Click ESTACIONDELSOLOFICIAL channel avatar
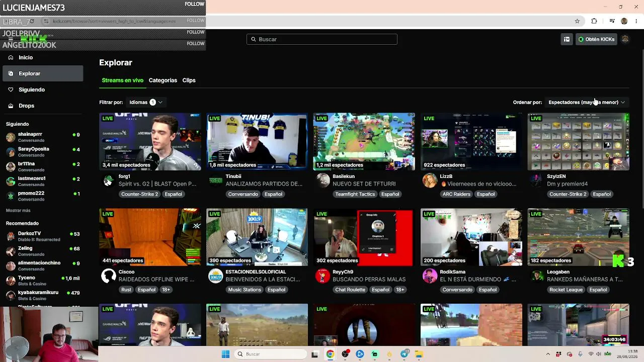 [216, 276]
